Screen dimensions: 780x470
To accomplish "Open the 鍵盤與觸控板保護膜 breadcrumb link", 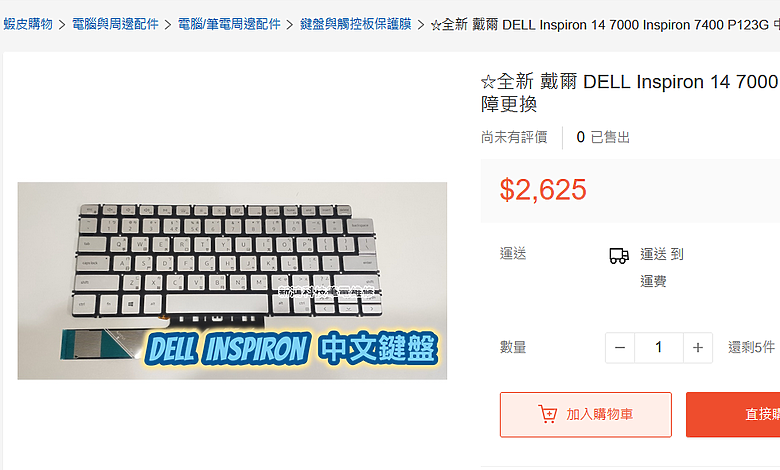I will pyautogui.click(x=356, y=24).
